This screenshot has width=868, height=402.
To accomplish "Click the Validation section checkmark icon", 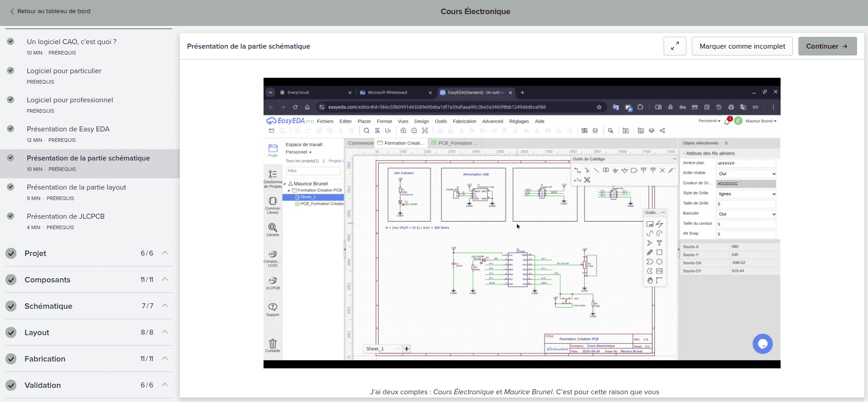I will click(x=11, y=385).
